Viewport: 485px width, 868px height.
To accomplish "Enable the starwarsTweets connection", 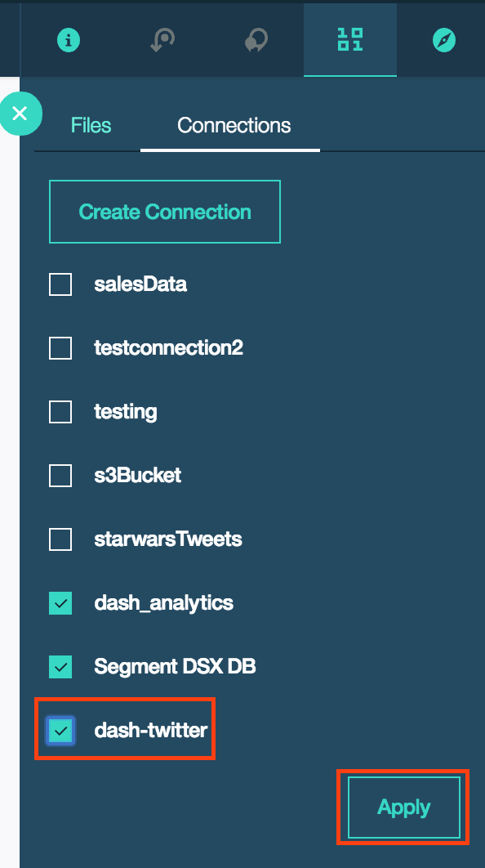I will 60,539.
